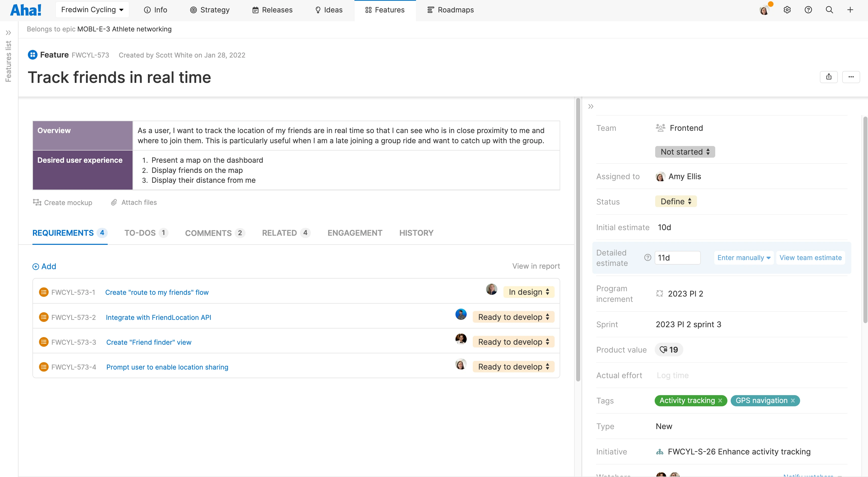
Task: Click the share feature icon
Action: tap(828, 77)
